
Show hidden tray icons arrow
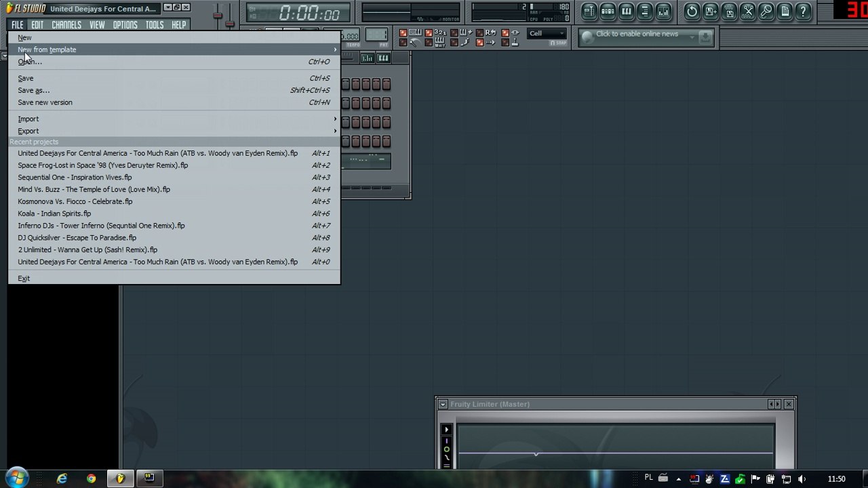679,479
